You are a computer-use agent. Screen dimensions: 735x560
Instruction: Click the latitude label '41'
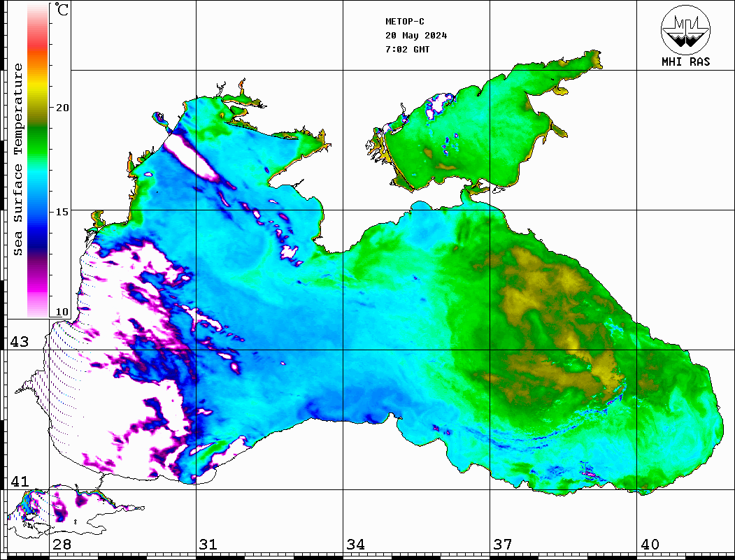click(19, 482)
